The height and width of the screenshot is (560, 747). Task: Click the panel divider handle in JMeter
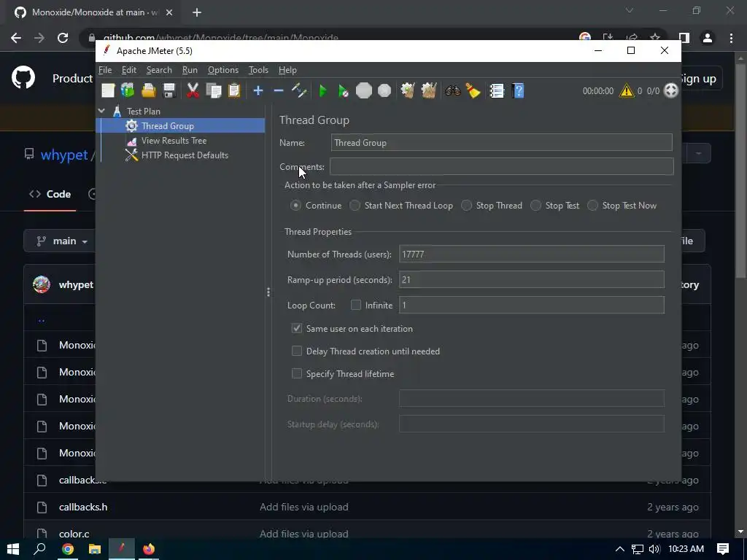(x=268, y=292)
